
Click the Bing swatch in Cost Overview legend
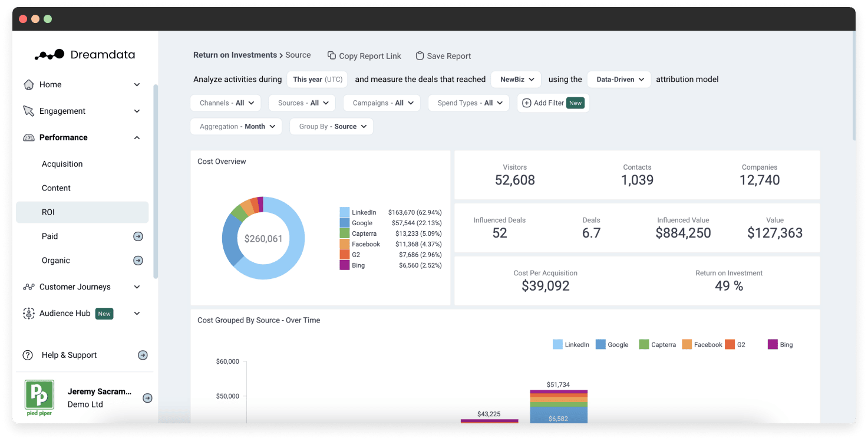click(345, 265)
